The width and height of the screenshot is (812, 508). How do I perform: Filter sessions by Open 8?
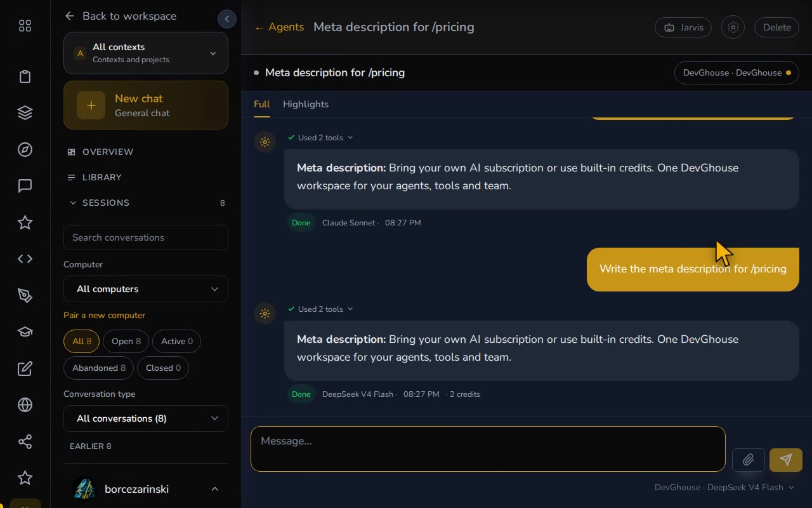(x=126, y=341)
